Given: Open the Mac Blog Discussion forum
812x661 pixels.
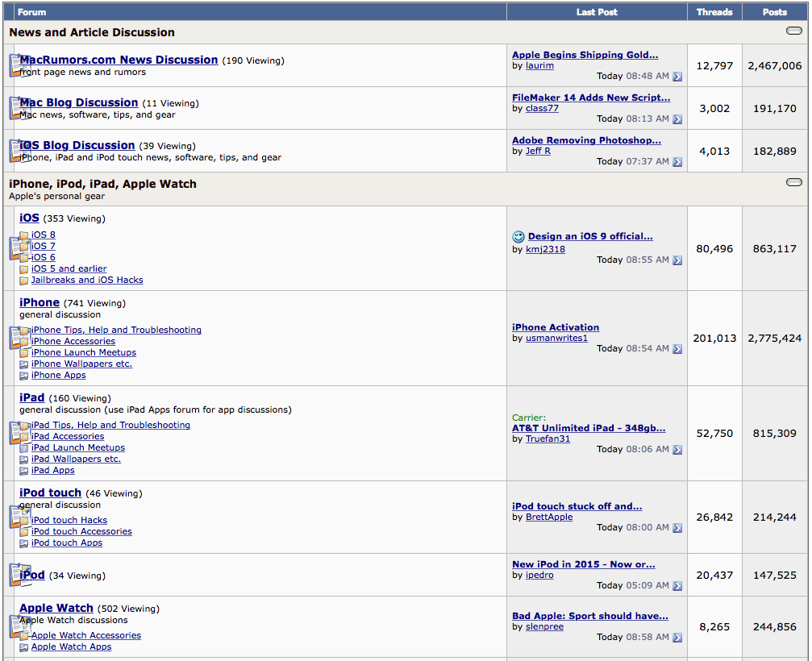Looking at the screenshot, I should point(79,102).
